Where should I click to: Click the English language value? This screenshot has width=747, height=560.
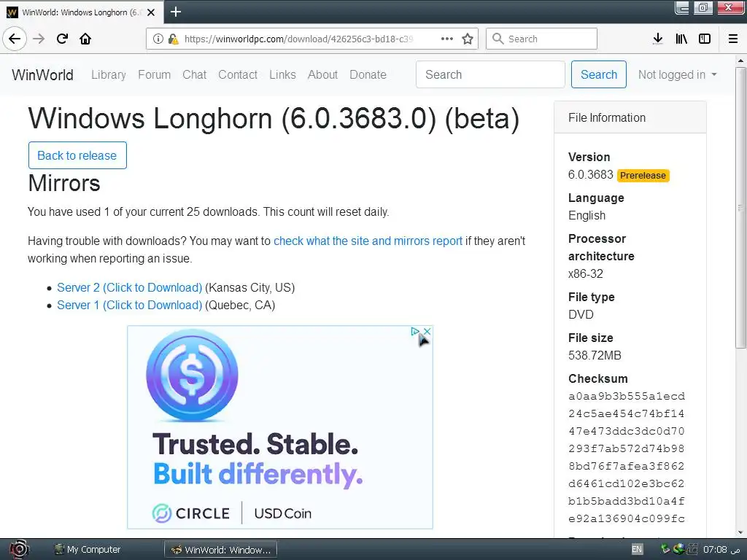click(x=587, y=216)
